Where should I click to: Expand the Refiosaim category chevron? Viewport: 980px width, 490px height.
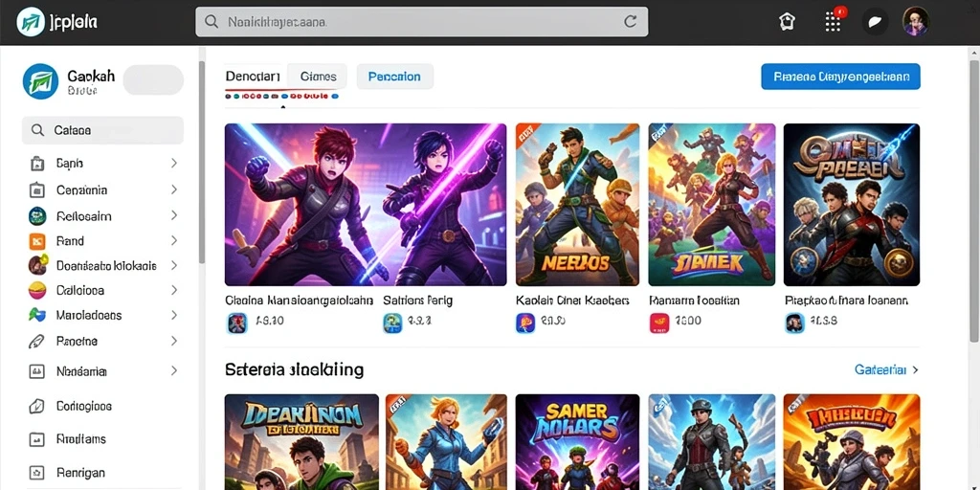click(174, 216)
